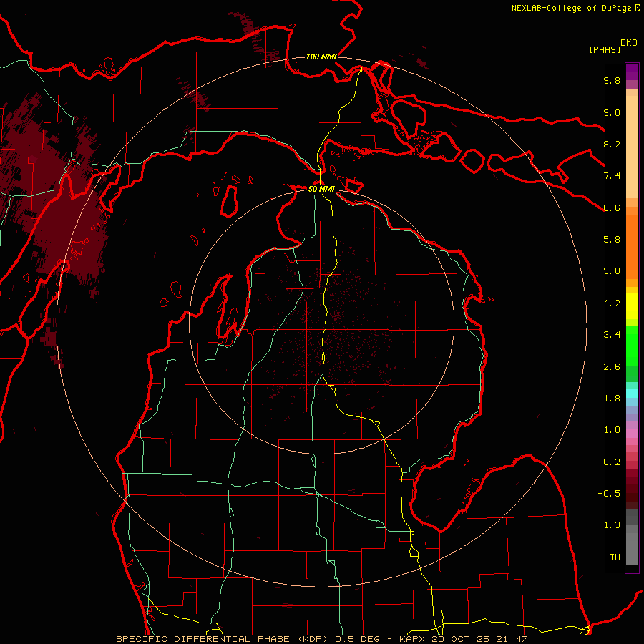Click the TH label on the scale
Image resolution: width=644 pixels, height=644 pixels.
click(615, 557)
